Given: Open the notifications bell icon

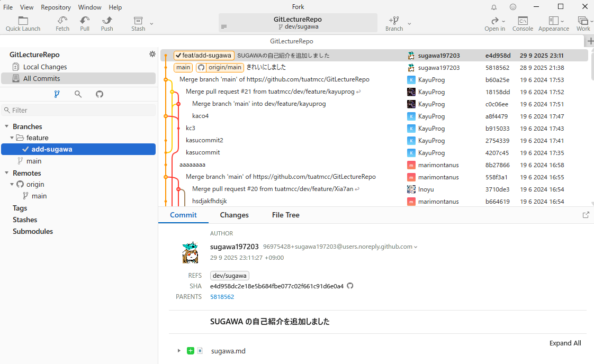Looking at the screenshot, I should pos(494,7).
